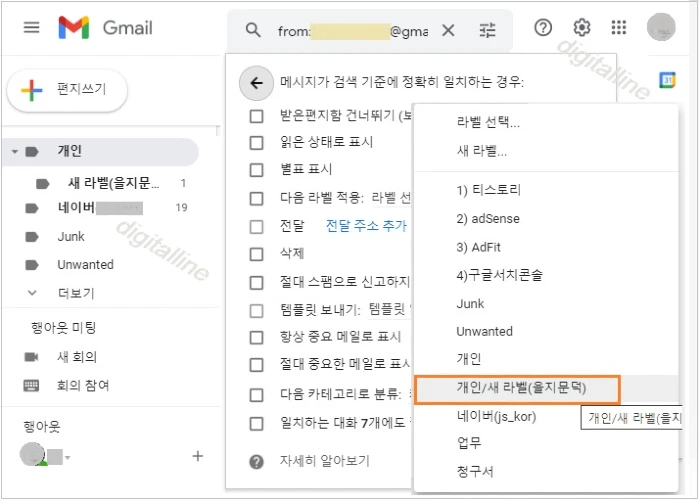Open the 템플릿 dropdown
The width and height of the screenshot is (700, 502).
(388, 309)
